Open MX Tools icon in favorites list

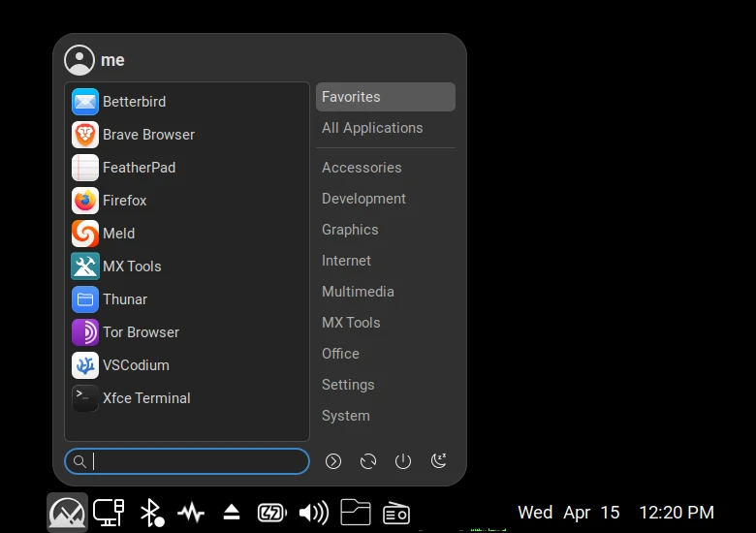pos(85,266)
